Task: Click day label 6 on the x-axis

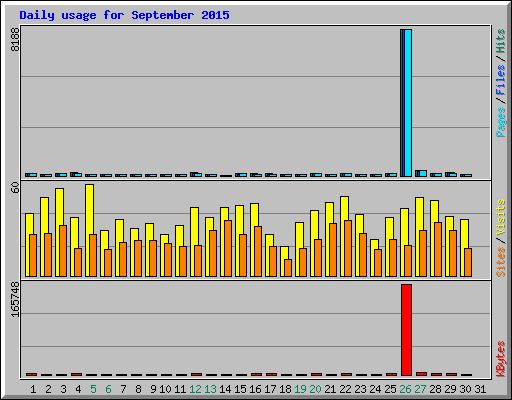Action: point(108,389)
